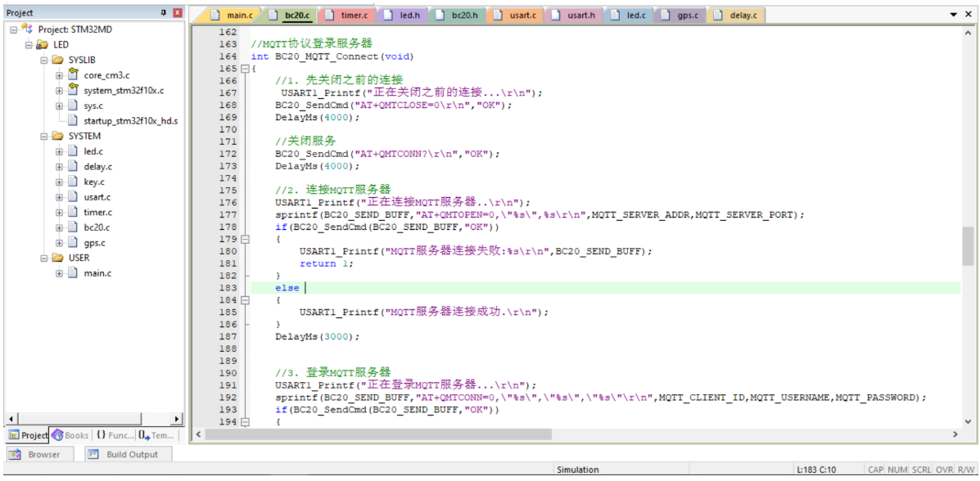
Task: Collapse the SYSLIB group
Action: [44, 60]
